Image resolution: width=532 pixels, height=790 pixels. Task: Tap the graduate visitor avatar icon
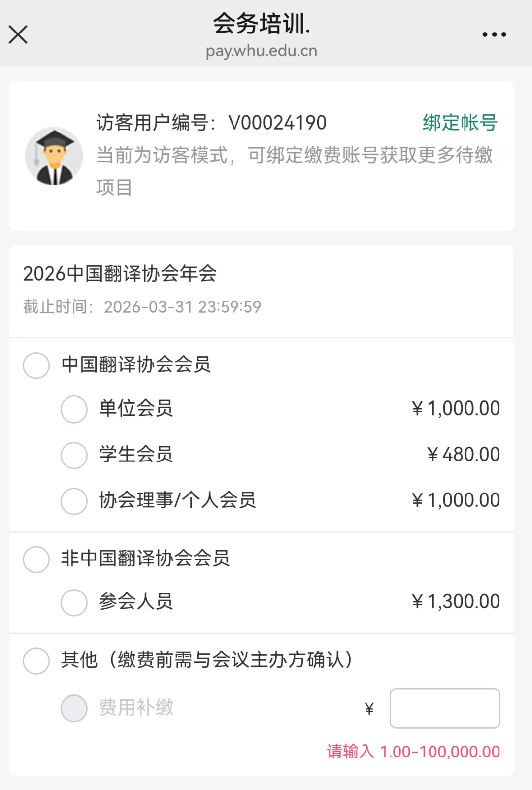point(54,156)
